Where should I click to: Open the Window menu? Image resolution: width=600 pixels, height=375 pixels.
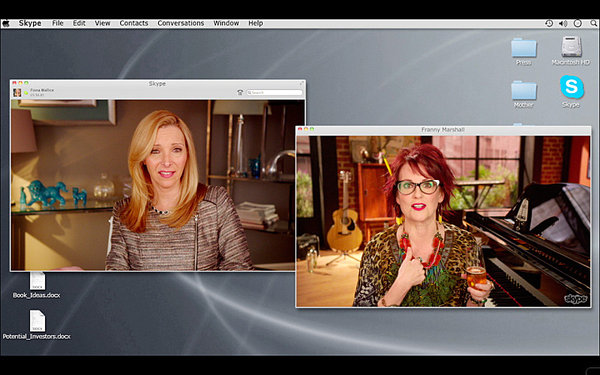(x=226, y=23)
